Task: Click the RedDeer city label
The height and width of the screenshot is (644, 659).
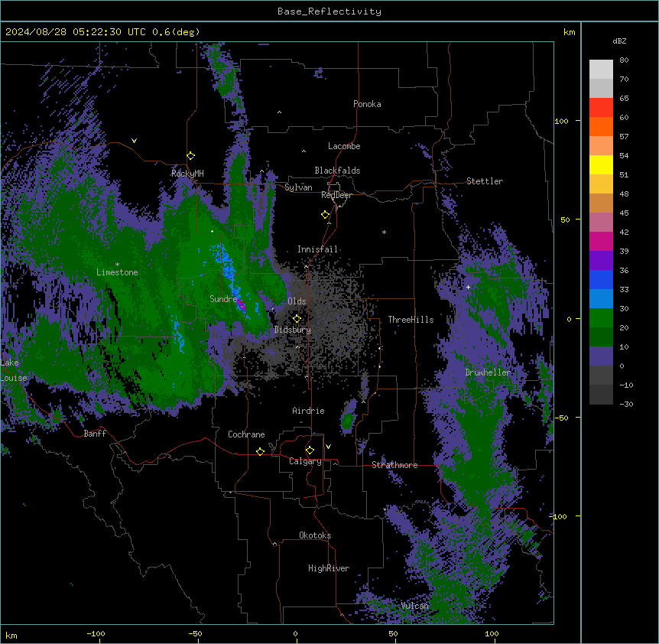Action: point(336,195)
